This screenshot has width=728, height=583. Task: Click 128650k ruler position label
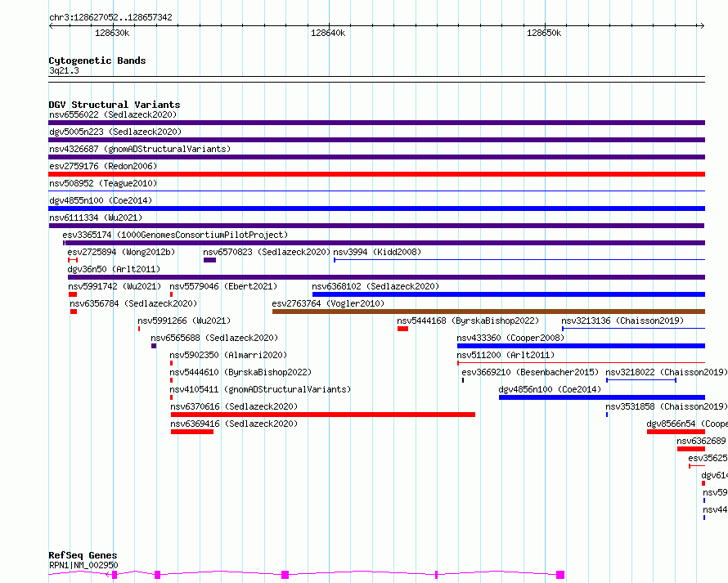pos(544,33)
